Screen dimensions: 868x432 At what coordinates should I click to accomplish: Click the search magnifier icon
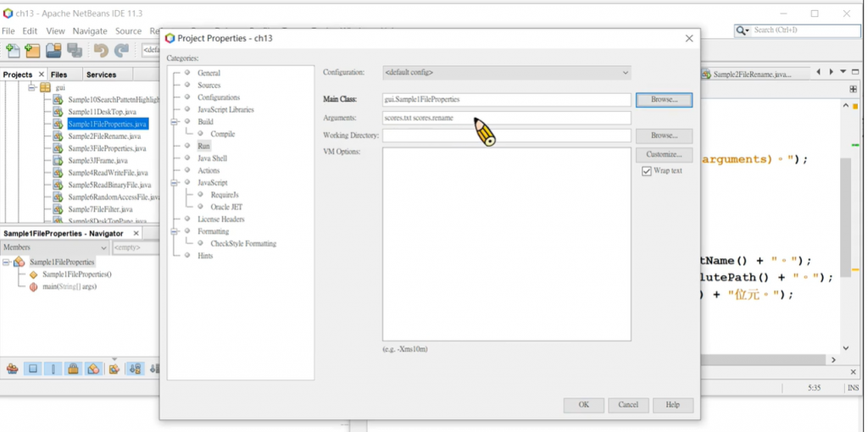[743, 30]
